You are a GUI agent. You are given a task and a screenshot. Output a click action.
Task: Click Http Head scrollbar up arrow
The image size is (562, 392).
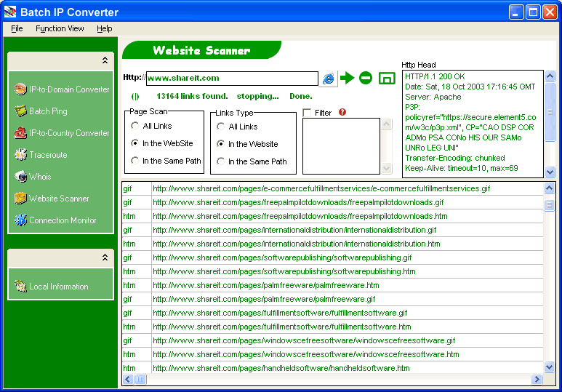pyautogui.click(x=550, y=76)
